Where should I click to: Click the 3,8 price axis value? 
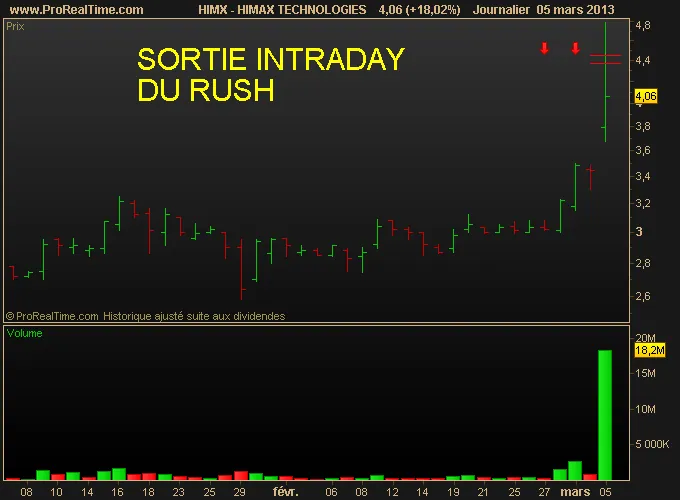(643, 126)
